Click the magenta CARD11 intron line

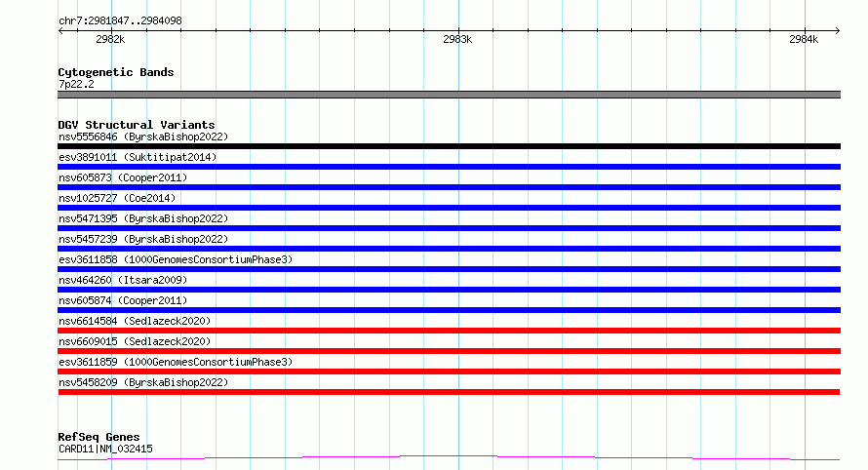449,457
